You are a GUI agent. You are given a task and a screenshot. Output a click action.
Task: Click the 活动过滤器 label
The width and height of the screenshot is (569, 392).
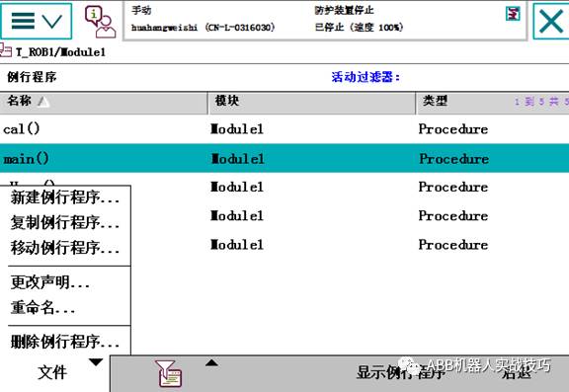(x=366, y=77)
